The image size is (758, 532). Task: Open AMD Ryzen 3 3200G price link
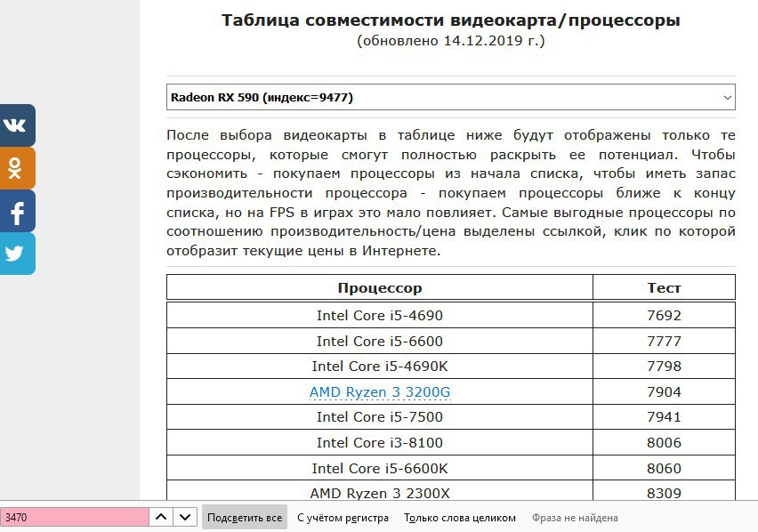tap(380, 391)
